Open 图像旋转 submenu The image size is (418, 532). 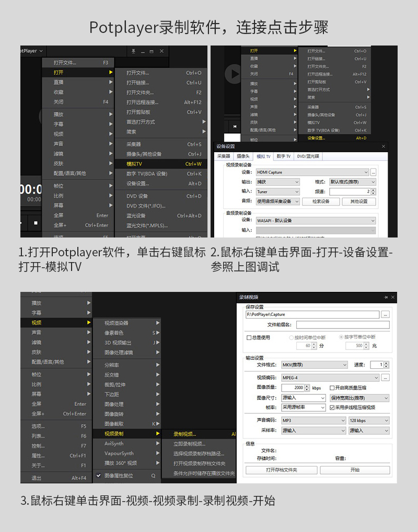point(127,414)
